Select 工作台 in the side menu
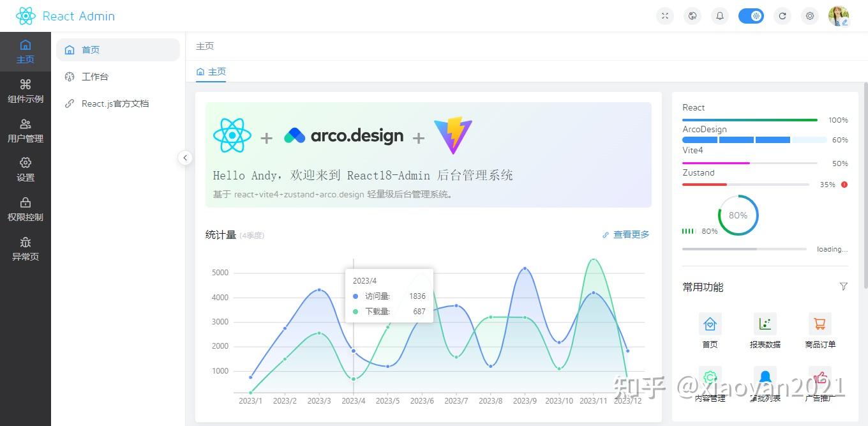868x426 pixels. click(95, 76)
